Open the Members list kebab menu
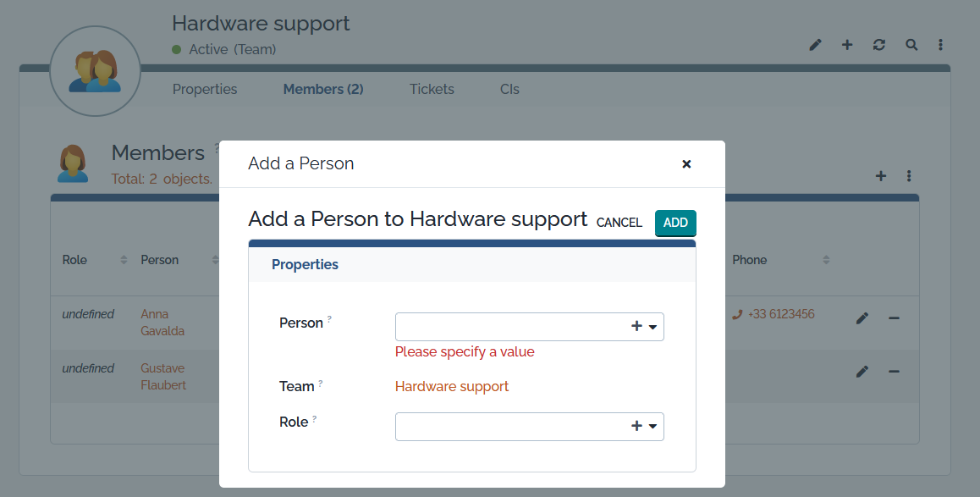Image resolution: width=980 pixels, height=497 pixels. coord(909,176)
